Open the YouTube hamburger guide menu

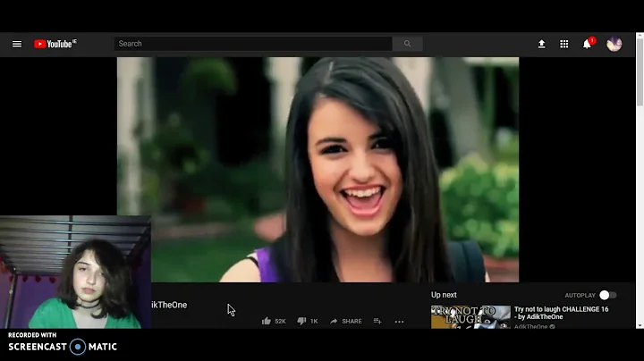pyautogui.click(x=17, y=44)
